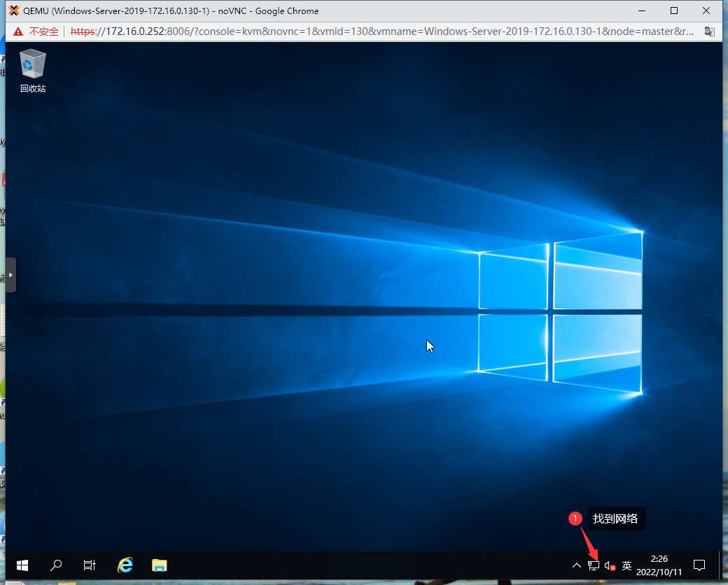Maximize the noVNC Chrome window
The height and width of the screenshot is (585, 728).
tap(674, 10)
